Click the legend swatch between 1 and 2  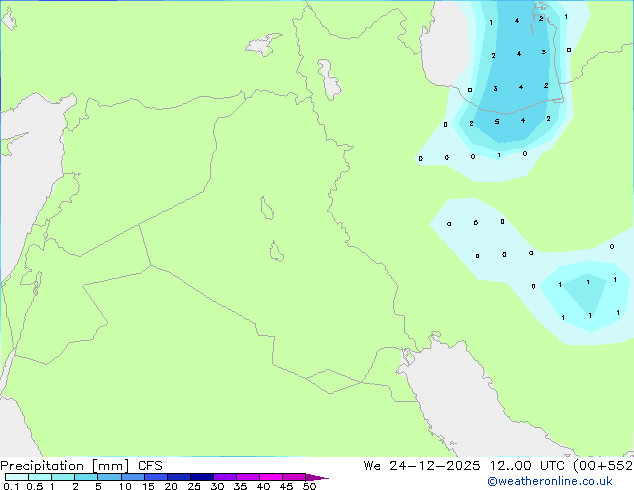[63, 477]
